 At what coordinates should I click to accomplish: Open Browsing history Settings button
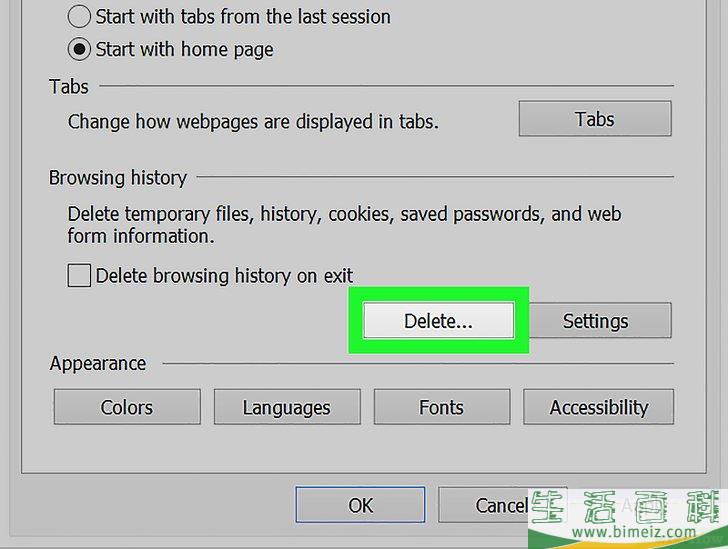599,320
